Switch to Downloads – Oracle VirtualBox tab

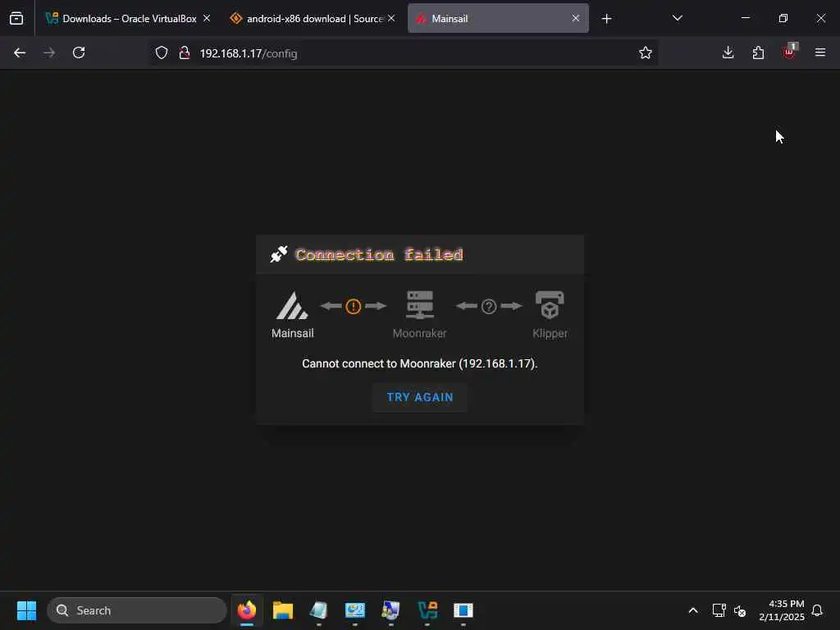(128, 19)
